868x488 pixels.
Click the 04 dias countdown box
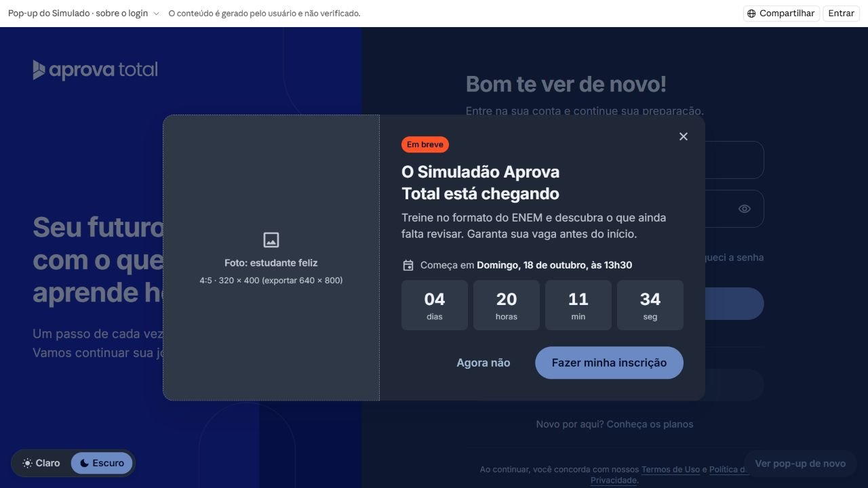click(435, 305)
